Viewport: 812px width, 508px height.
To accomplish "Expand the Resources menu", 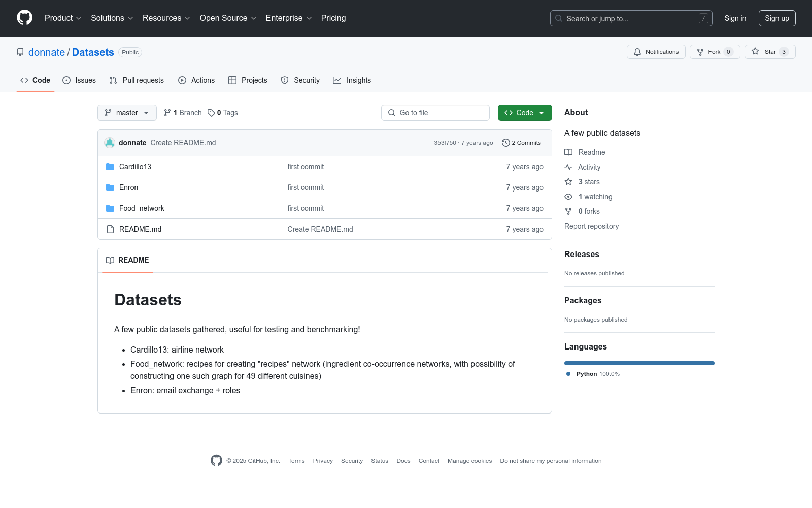I will (x=166, y=18).
